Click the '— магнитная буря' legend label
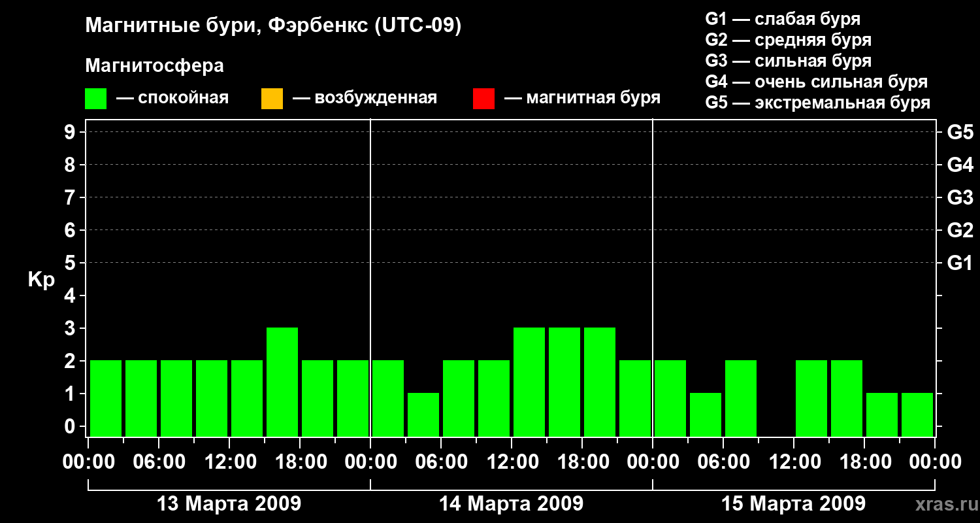Viewport: 980px width, 523px height. [582, 98]
